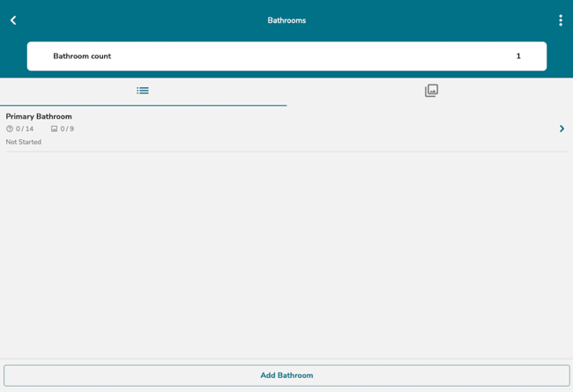Open the Primary Bathroom entry title

(39, 116)
